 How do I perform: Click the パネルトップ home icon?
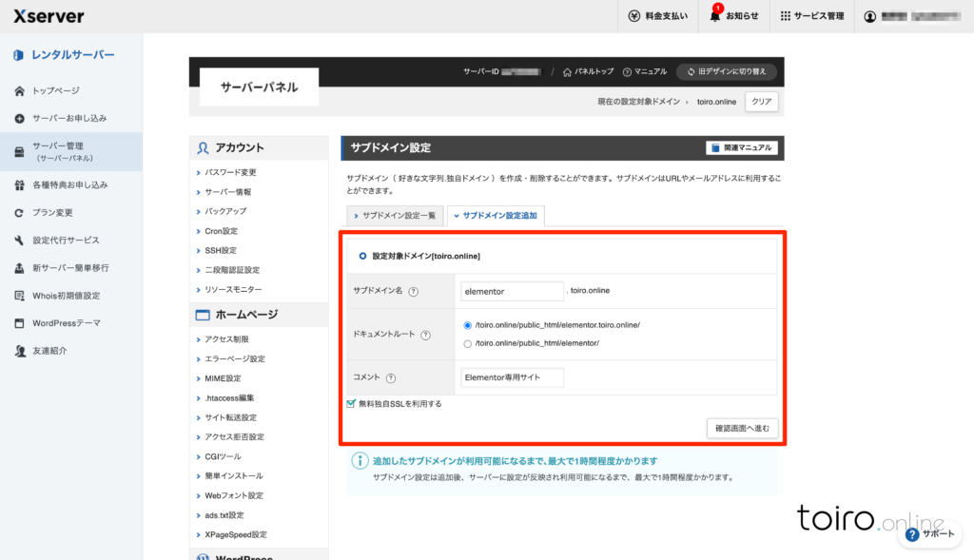(x=568, y=72)
